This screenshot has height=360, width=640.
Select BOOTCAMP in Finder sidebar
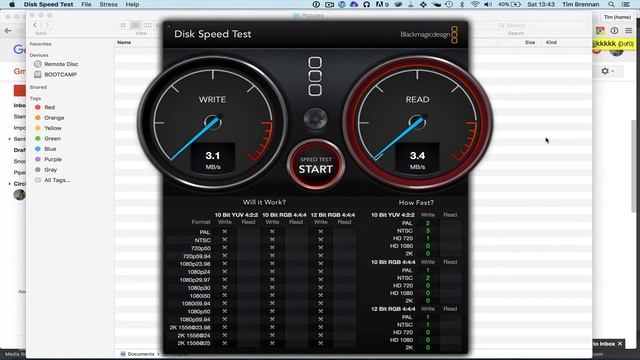(55, 75)
